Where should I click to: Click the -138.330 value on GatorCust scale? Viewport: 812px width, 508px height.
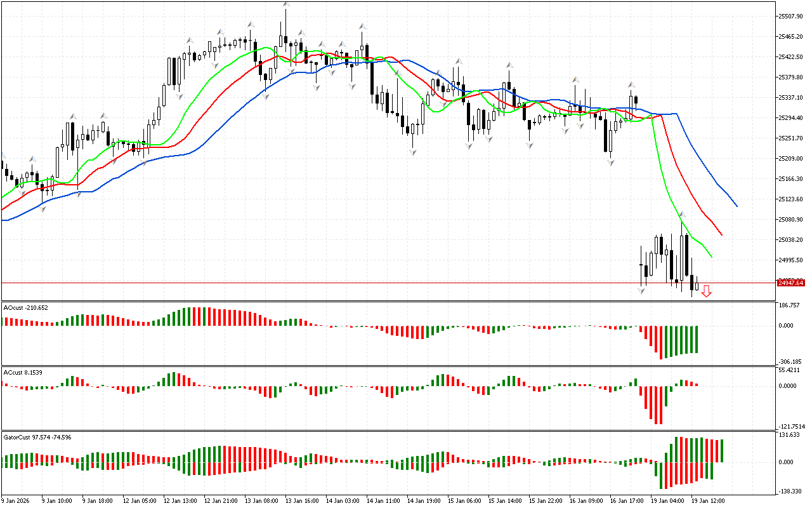click(790, 491)
